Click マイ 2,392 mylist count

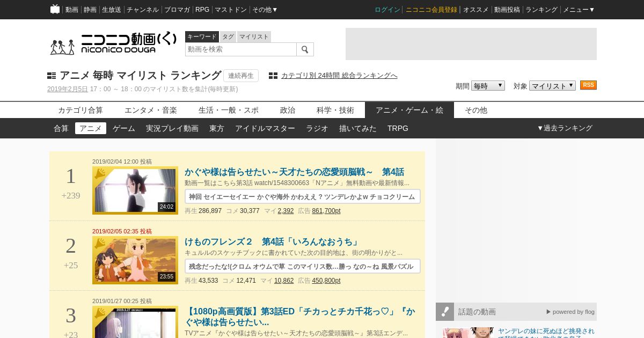click(x=286, y=211)
